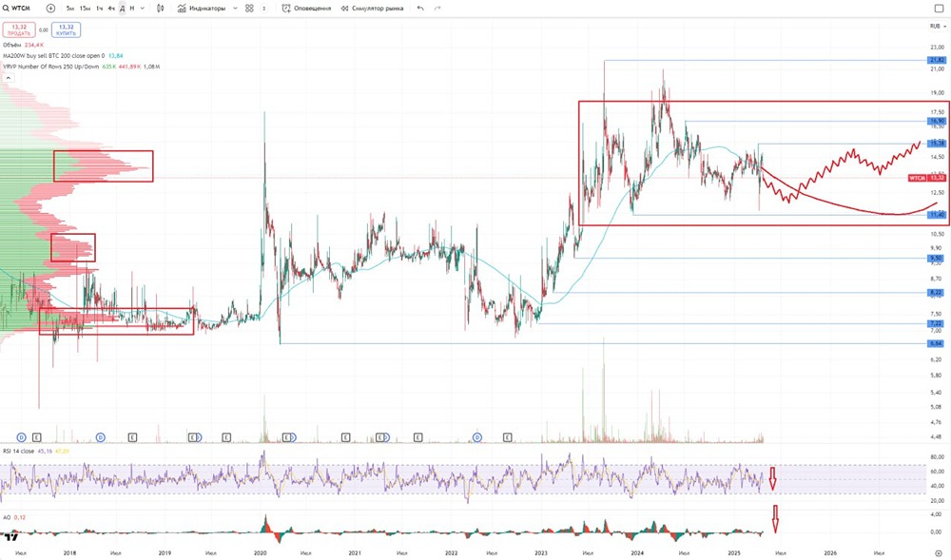Click the 9,50 price level label
The image size is (951, 560).
pos(937,259)
